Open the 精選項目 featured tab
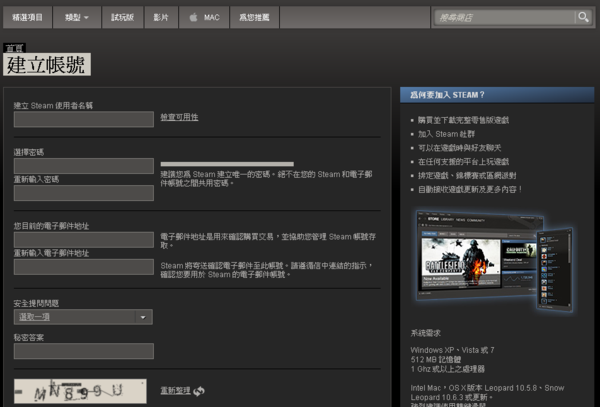The width and height of the screenshot is (600, 407). [x=27, y=17]
